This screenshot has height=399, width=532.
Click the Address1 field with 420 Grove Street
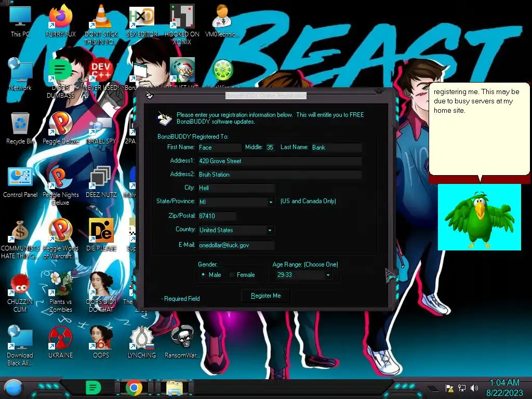point(280,161)
